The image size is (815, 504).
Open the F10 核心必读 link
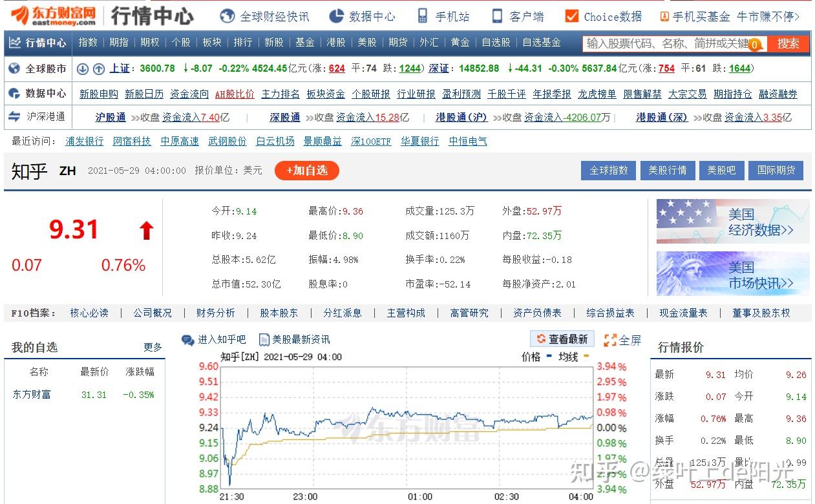click(x=89, y=313)
